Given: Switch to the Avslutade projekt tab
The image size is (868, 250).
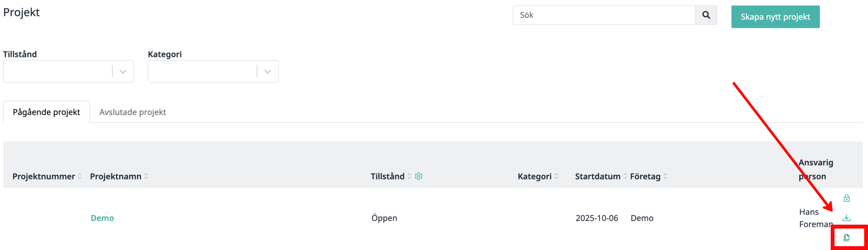Looking at the screenshot, I should click(x=133, y=112).
